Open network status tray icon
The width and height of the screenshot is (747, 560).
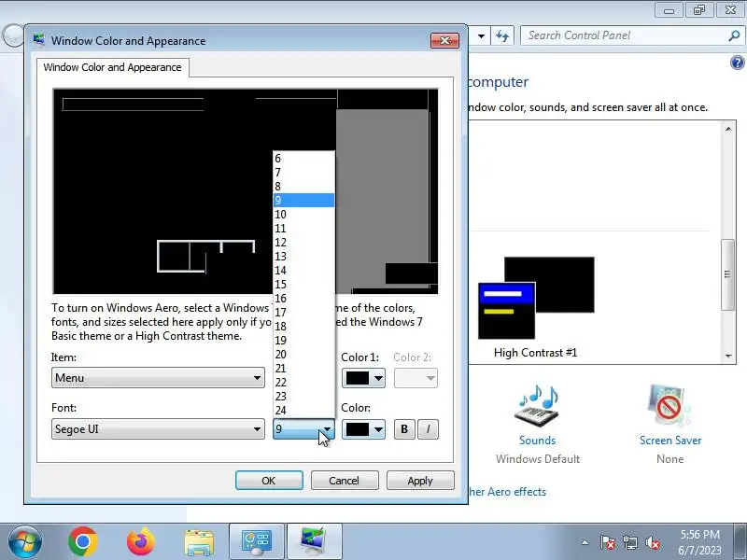(x=630, y=542)
